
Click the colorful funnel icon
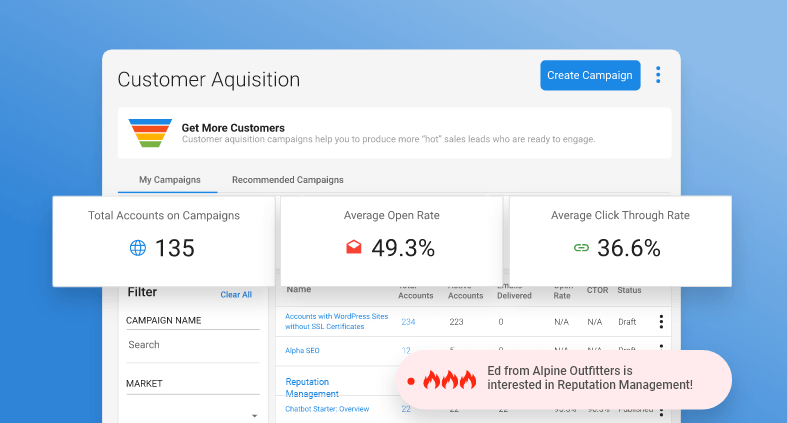[x=150, y=133]
